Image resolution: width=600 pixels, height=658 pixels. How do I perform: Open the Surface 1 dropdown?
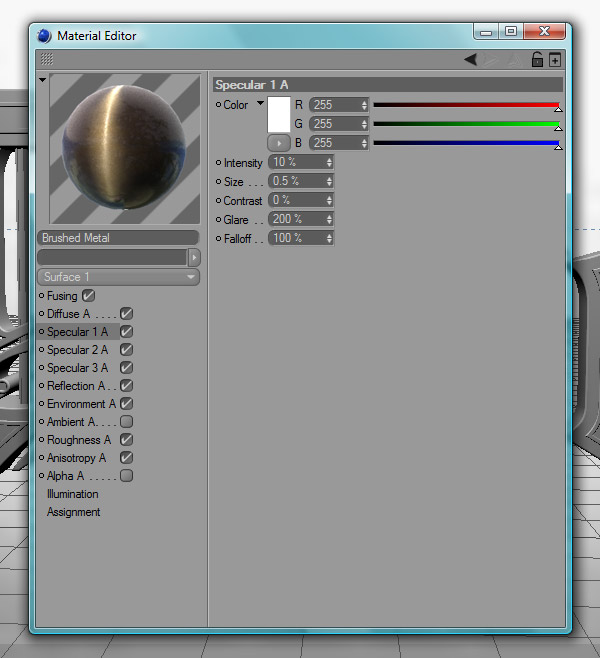tap(118, 277)
